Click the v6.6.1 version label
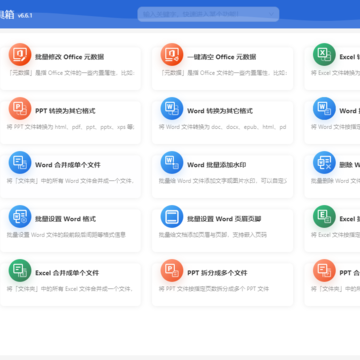360x360 pixels. [x=25, y=16]
